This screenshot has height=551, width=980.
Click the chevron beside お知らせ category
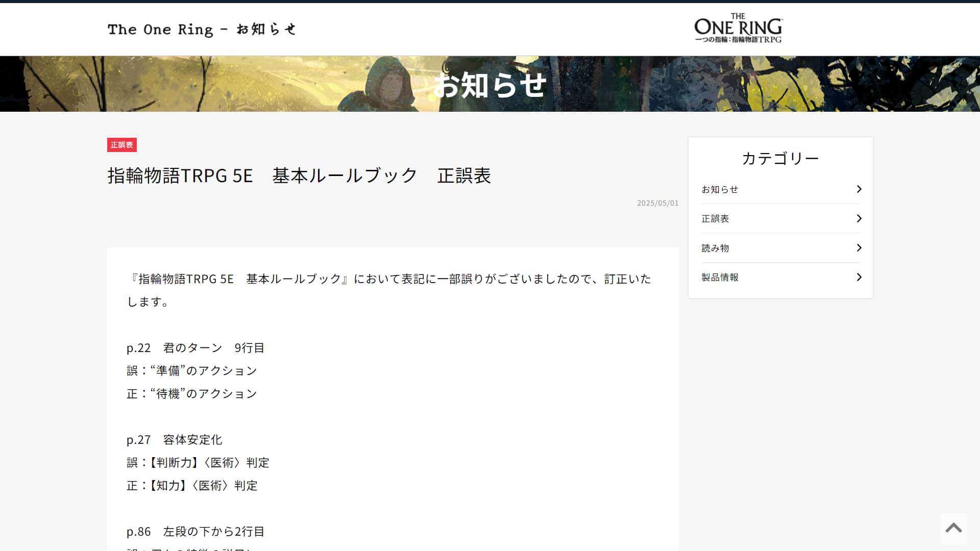pyautogui.click(x=859, y=189)
